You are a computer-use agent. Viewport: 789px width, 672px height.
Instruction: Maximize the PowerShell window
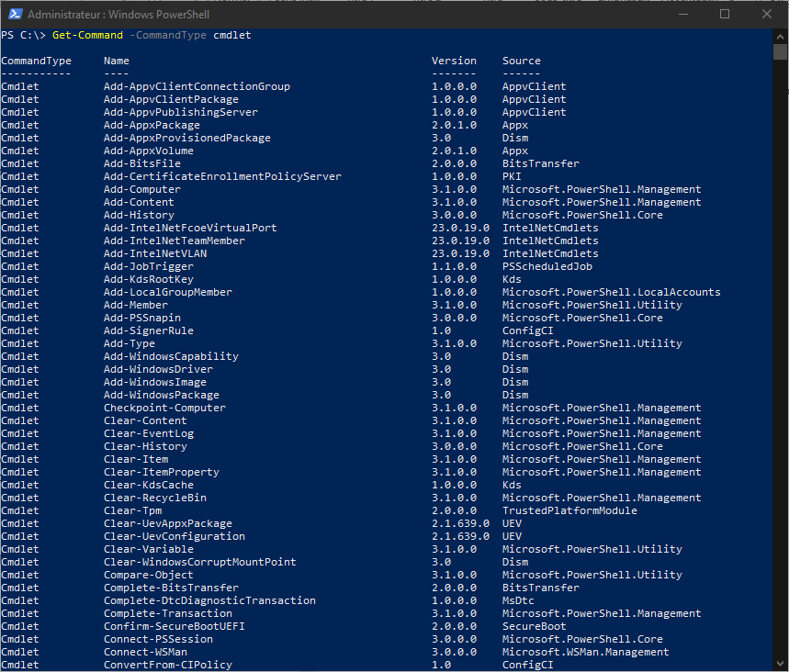tap(724, 14)
